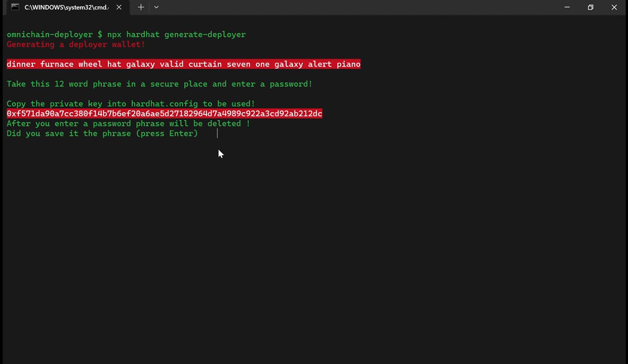This screenshot has width=628, height=364.
Task: Minimize the terminal window
Action: (567, 7)
